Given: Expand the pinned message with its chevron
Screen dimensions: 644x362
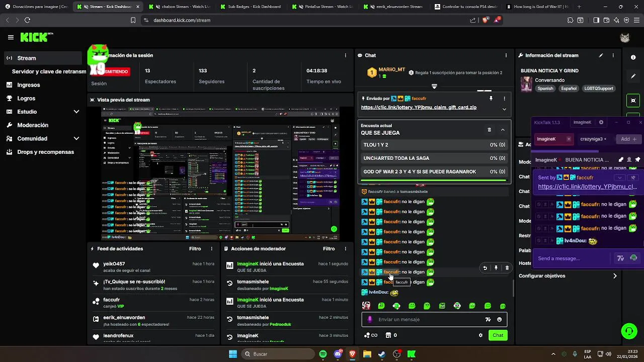Looking at the screenshot, I should tap(504, 109).
